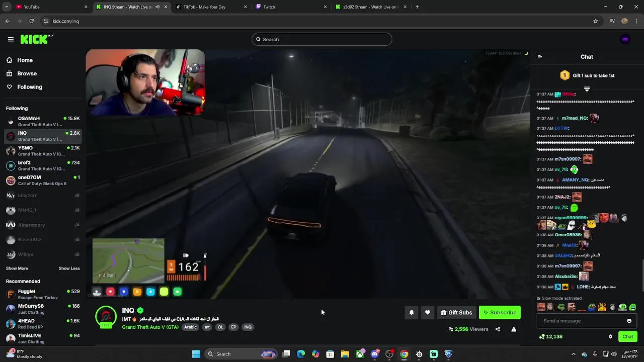Open brof2 followed channel
Viewport: 644px width, 362px height.
[42, 165]
